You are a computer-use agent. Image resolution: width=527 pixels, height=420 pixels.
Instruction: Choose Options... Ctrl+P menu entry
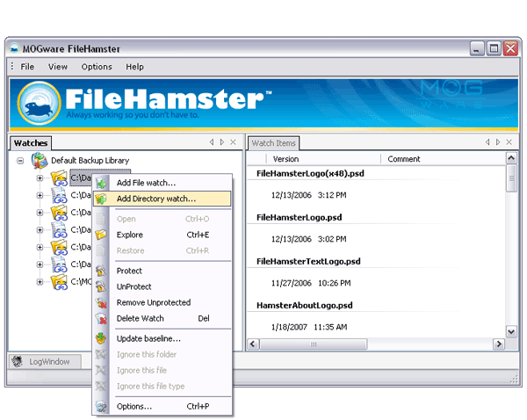pyautogui.click(x=162, y=406)
